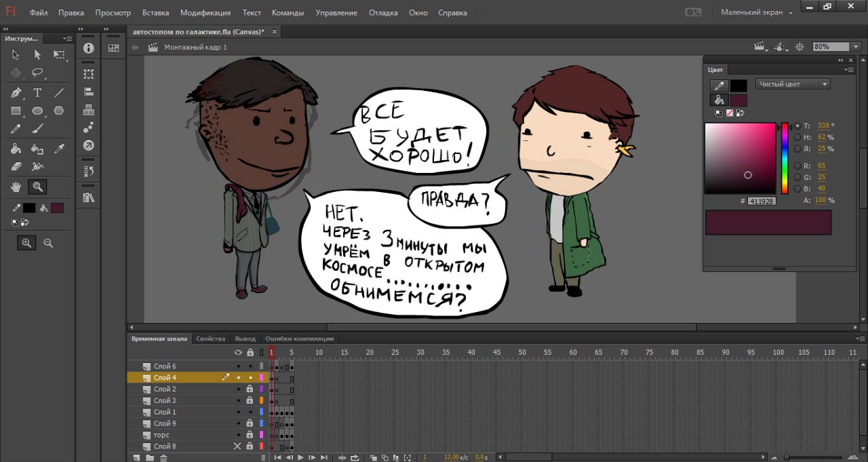Select the Hand tool

[16, 186]
